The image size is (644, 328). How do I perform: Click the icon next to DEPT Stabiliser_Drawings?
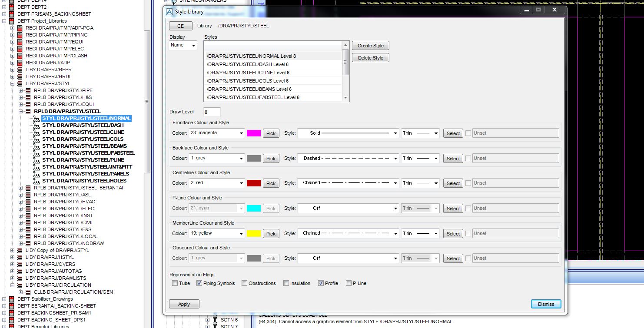pyautogui.click(x=11, y=299)
